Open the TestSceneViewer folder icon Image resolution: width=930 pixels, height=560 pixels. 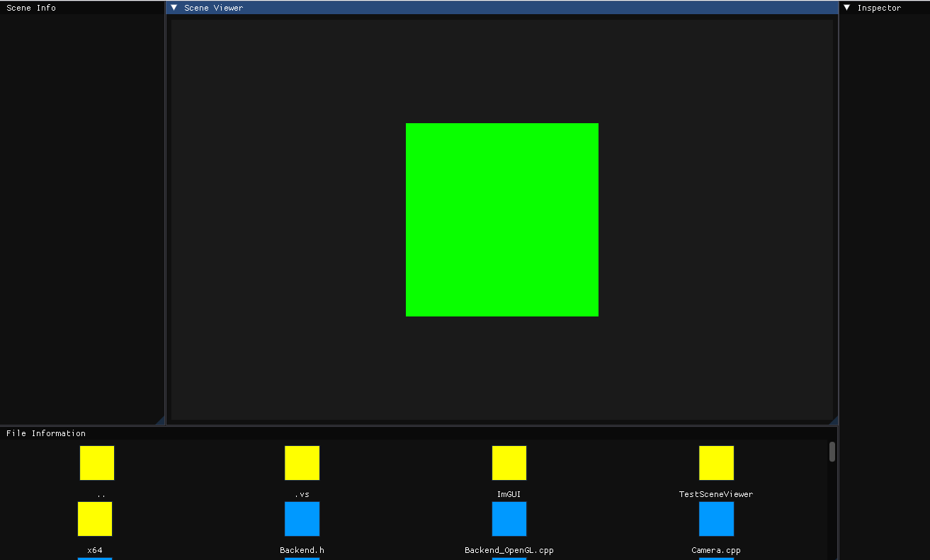(716, 463)
